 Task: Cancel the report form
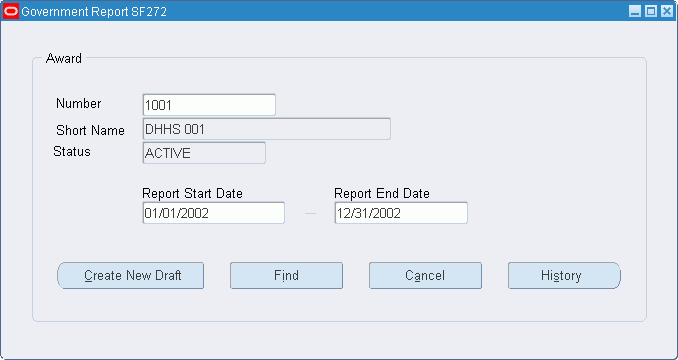[425, 275]
